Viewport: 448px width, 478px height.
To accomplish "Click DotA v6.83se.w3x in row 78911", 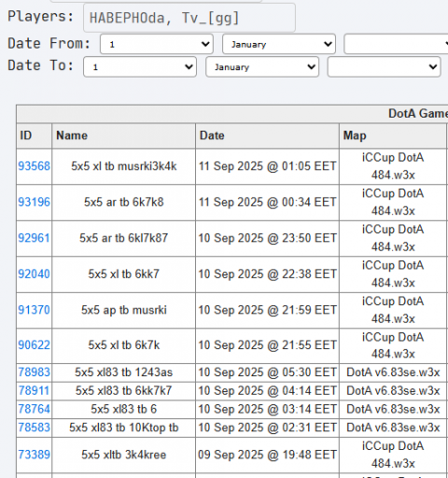I will coord(393,390).
